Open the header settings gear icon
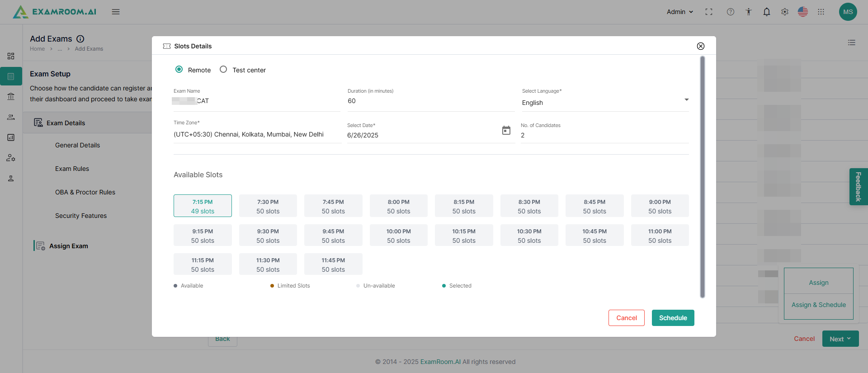Viewport: 868px width, 373px height. (x=784, y=12)
